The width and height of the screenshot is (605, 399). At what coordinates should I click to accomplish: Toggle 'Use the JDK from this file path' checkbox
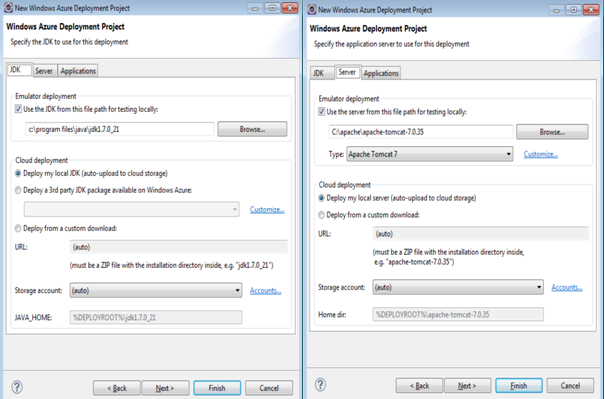point(18,109)
